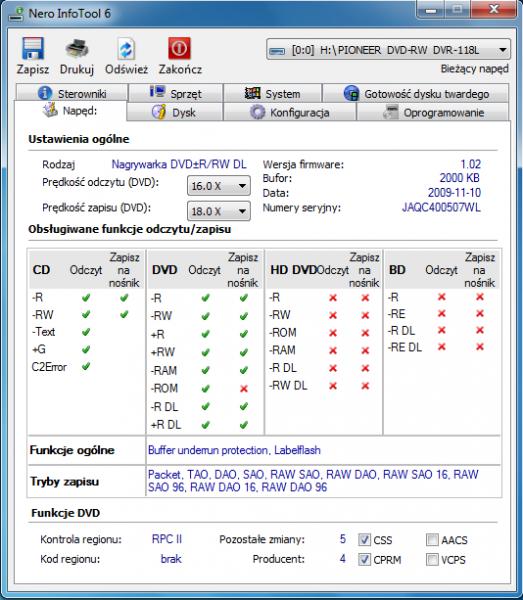The width and height of the screenshot is (523, 600).
Task: Enable the VCPS checkbox
Action: click(432, 559)
